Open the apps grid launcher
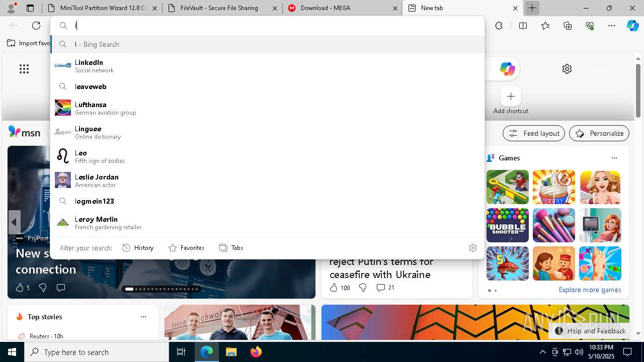This screenshot has width=644, height=362. (24, 69)
